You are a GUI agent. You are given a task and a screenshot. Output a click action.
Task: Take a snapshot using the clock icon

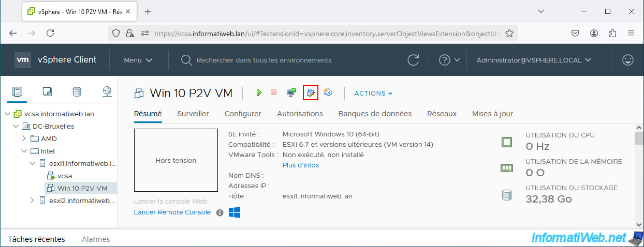[x=328, y=92]
